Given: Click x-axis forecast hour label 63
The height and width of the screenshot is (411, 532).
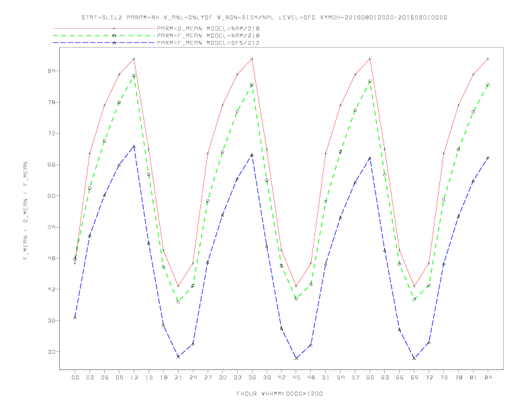Looking at the screenshot, I should (385, 377).
